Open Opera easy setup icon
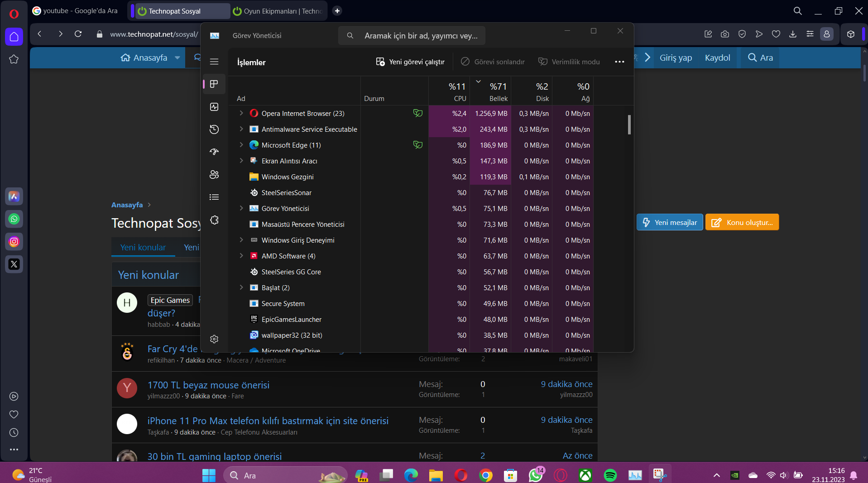868x483 pixels. click(810, 34)
